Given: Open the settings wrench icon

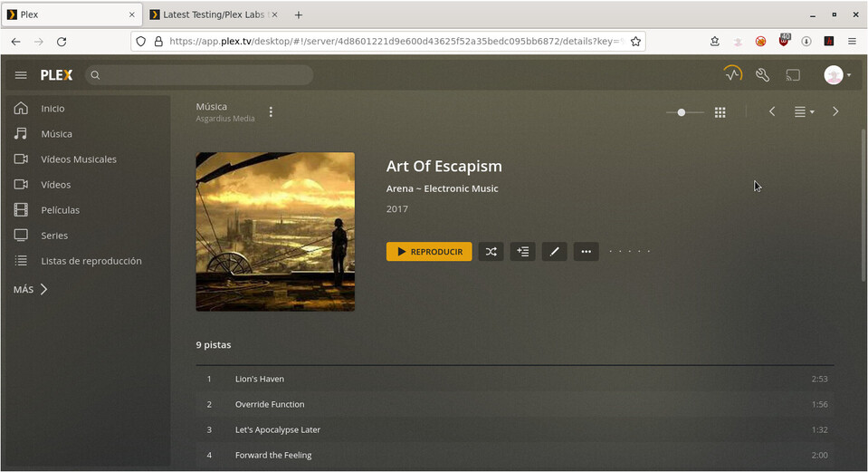Looking at the screenshot, I should tap(762, 75).
